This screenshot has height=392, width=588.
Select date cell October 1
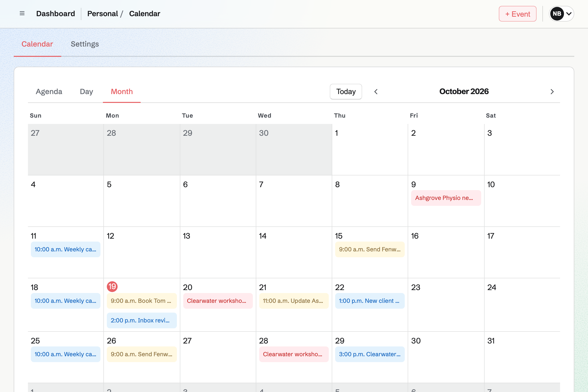[x=370, y=150]
